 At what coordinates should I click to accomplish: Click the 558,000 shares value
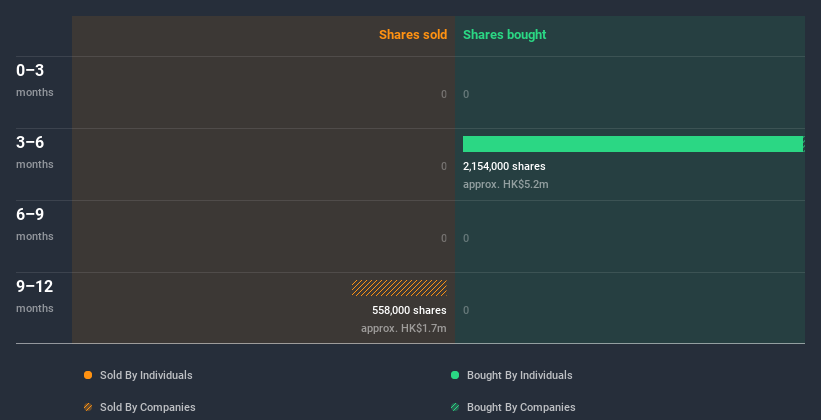pyautogui.click(x=409, y=311)
